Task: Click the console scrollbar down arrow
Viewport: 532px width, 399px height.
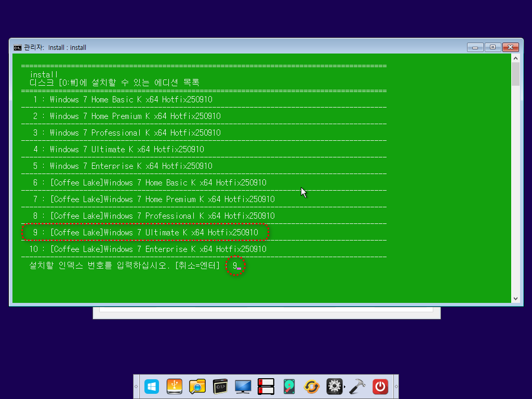Action: [x=515, y=299]
